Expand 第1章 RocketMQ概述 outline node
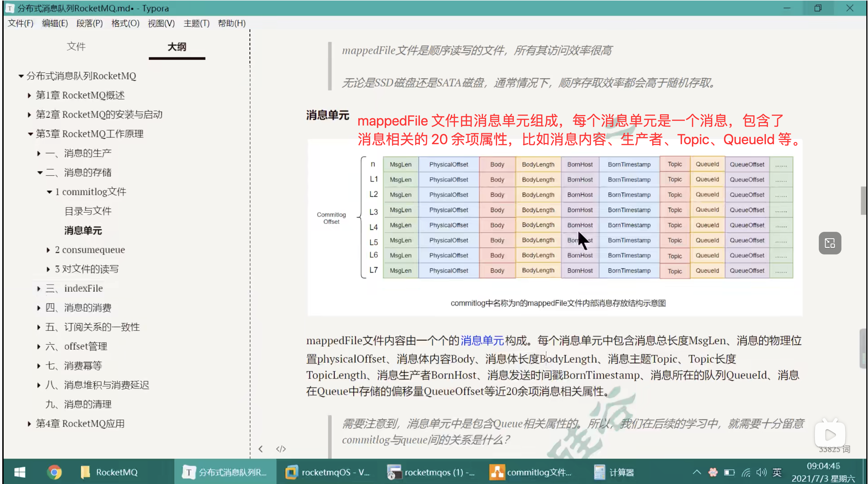The width and height of the screenshot is (868, 484). click(30, 96)
